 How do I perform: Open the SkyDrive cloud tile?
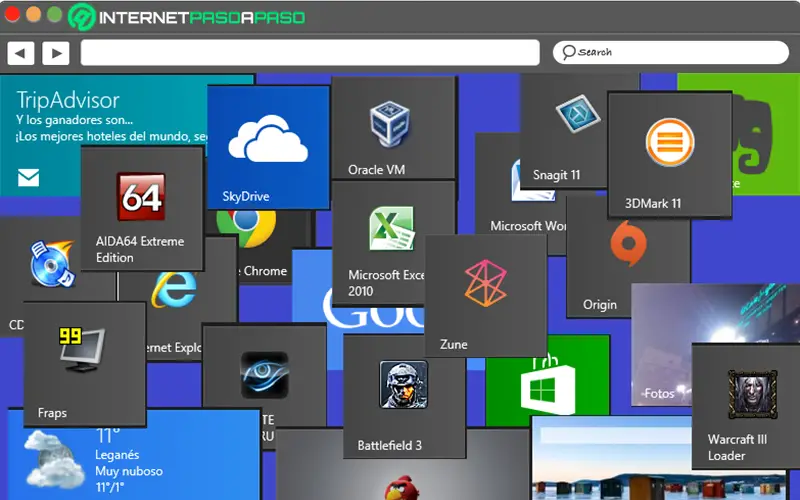click(x=268, y=147)
